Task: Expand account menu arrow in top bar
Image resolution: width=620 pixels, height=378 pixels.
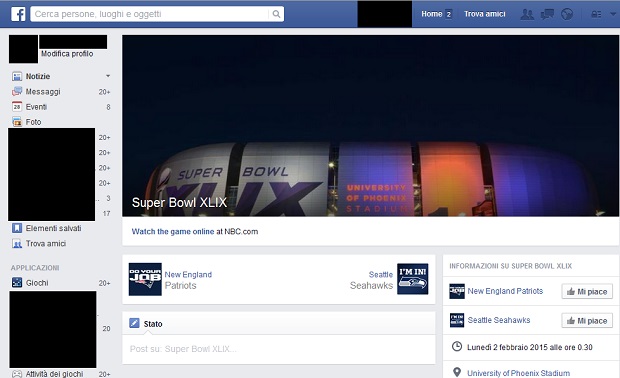Action: click(613, 14)
